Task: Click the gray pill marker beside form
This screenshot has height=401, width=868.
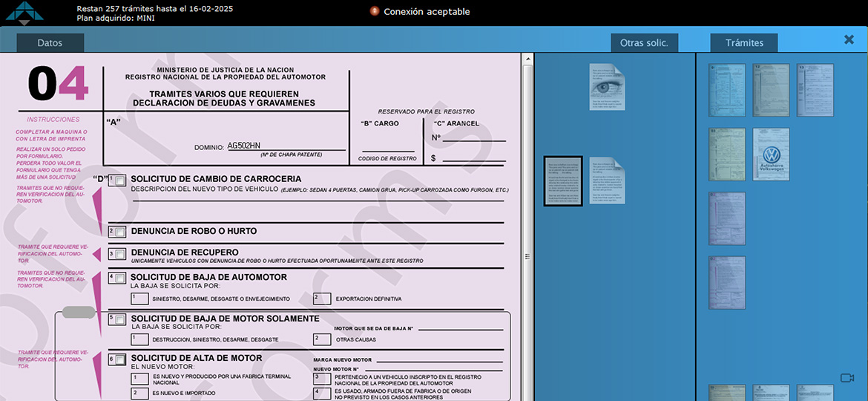Action: [79, 312]
